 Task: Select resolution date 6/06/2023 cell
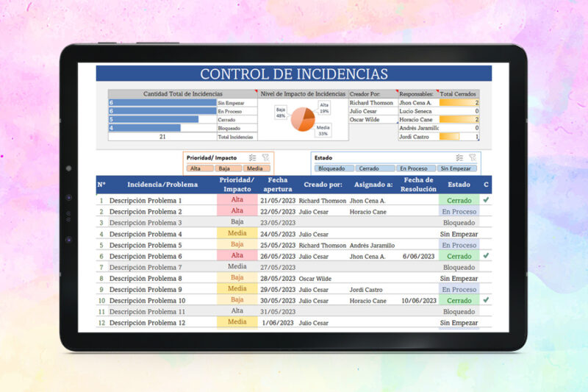coord(418,256)
